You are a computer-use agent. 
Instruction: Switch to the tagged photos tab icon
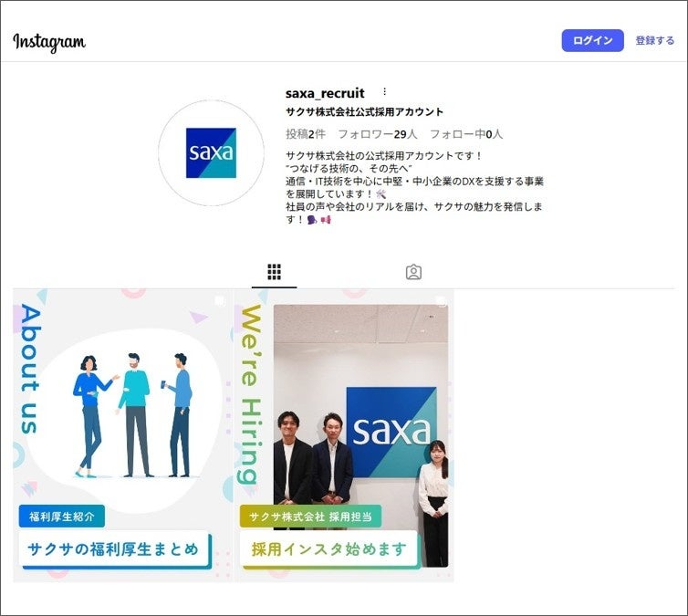[413, 272]
